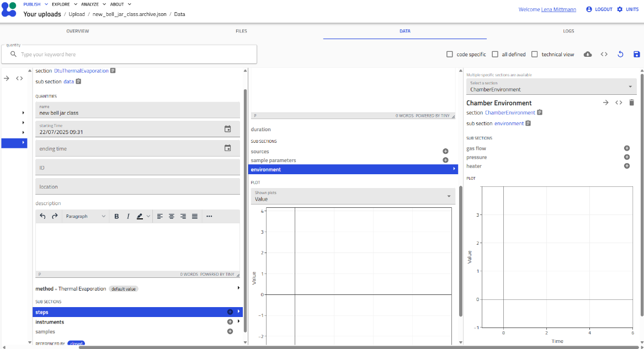Add a heater subsection
The width and height of the screenshot is (644, 349).
click(x=627, y=166)
